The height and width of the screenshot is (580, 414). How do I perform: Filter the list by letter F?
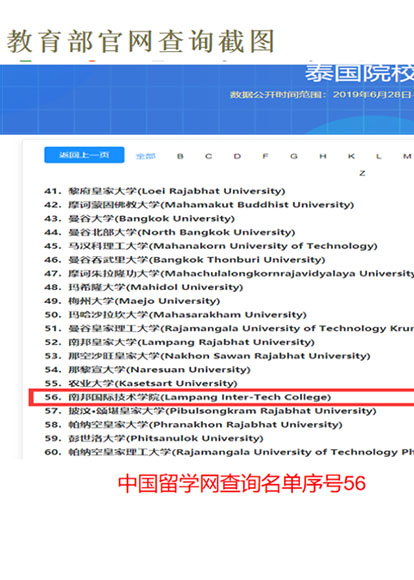[x=265, y=156]
